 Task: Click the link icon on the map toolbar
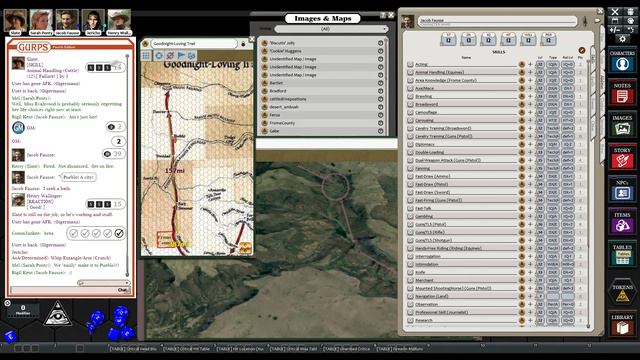click(191, 56)
